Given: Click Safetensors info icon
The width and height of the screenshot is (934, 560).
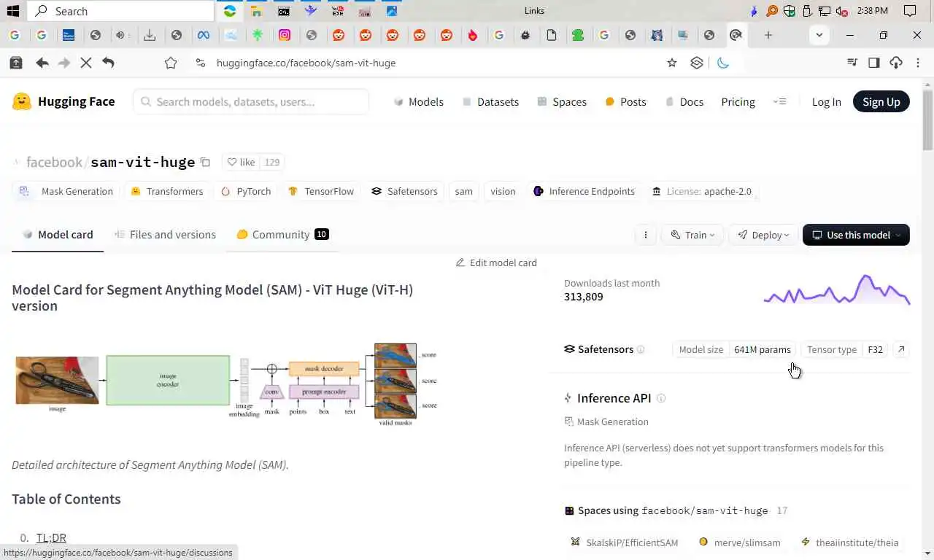Looking at the screenshot, I should click(x=641, y=349).
